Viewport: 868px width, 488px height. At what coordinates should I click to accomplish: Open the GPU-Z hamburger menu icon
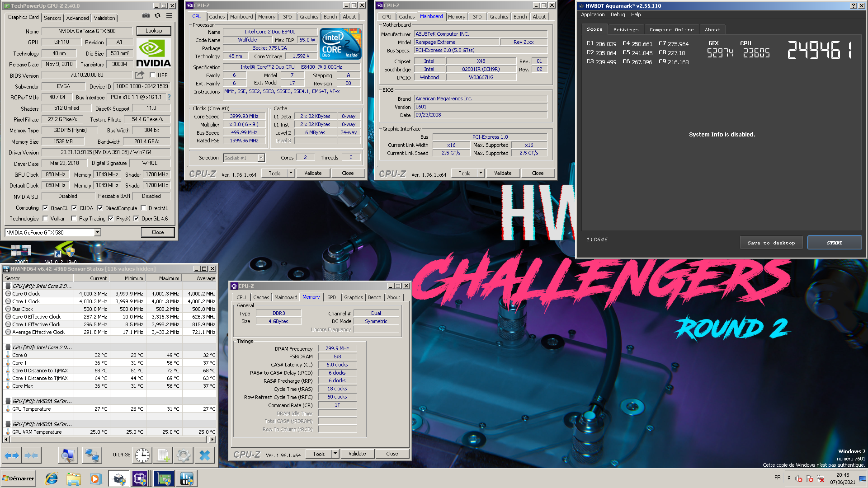pyautogui.click(x=169, y=16)
